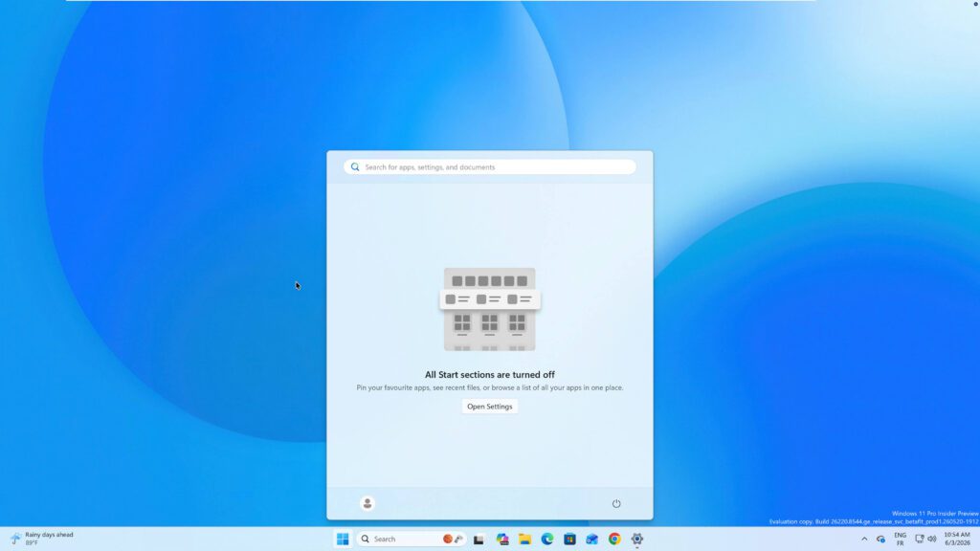The image size is (980, 551).
Task: Open the user account menu in Start
Action: (367, 503)
